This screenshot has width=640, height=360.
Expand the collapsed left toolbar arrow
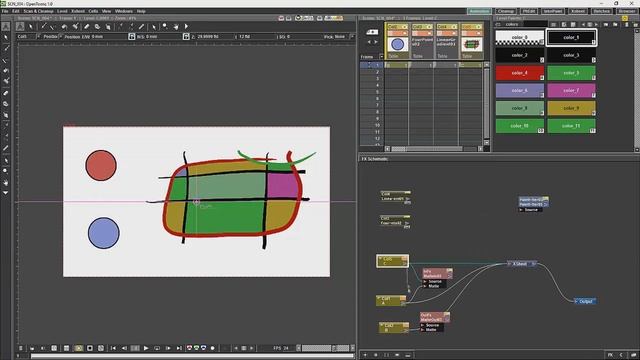6,193
